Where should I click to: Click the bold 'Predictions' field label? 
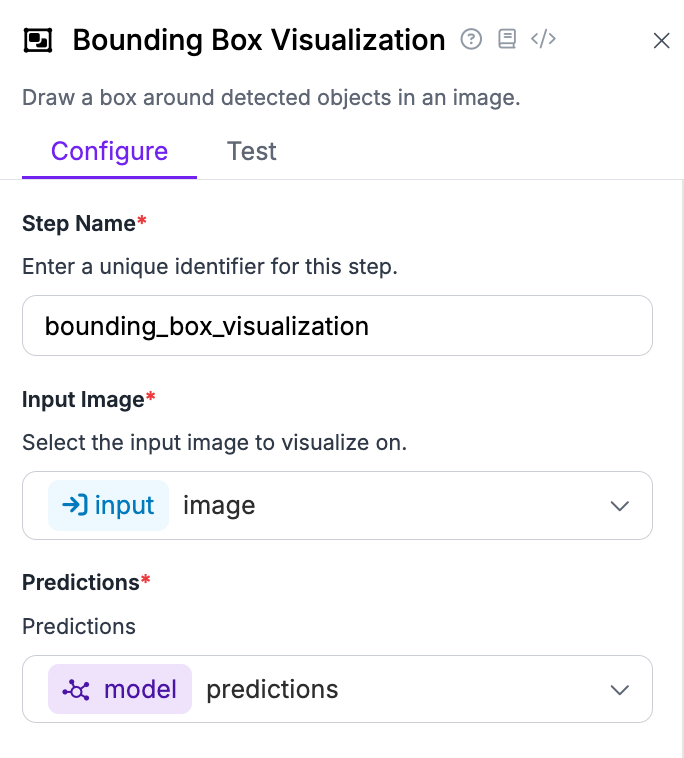[x=80, y=582]
